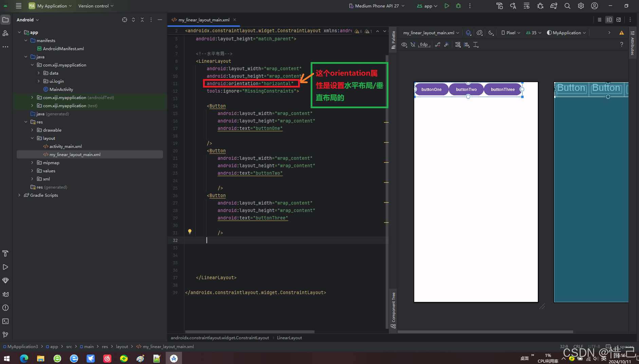
Task: Switch editor to Design-only view
Action: pos(619,20)
